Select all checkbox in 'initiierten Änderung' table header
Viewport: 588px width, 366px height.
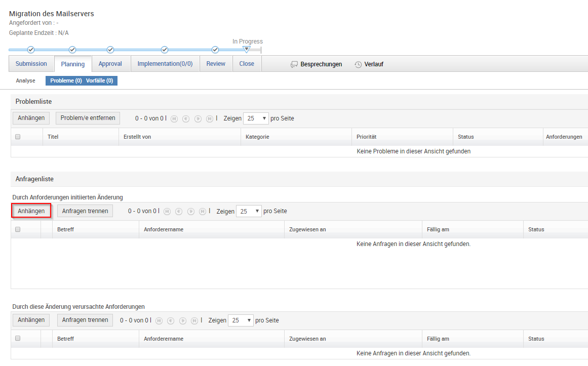point(18,229)
